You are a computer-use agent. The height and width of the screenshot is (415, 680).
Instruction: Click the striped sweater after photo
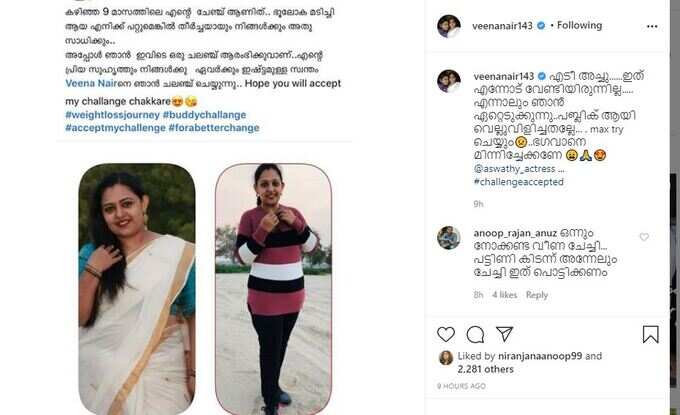pos(273,289)
